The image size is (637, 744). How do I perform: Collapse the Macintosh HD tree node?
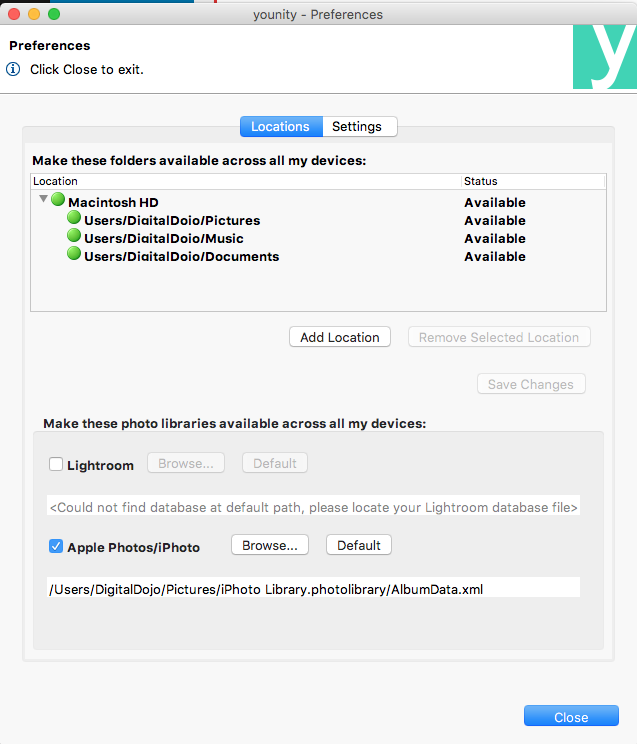tap(43, 199)
